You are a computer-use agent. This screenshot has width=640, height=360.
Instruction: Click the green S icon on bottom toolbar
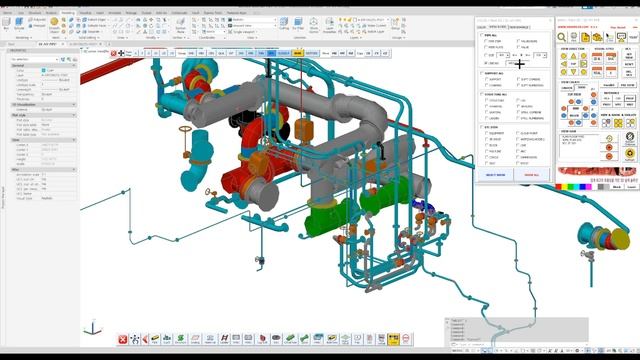(x=180, y=339)
